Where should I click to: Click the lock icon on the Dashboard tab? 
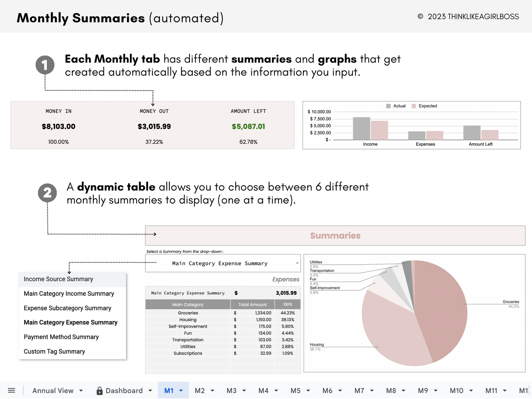(x=99, y=391)
